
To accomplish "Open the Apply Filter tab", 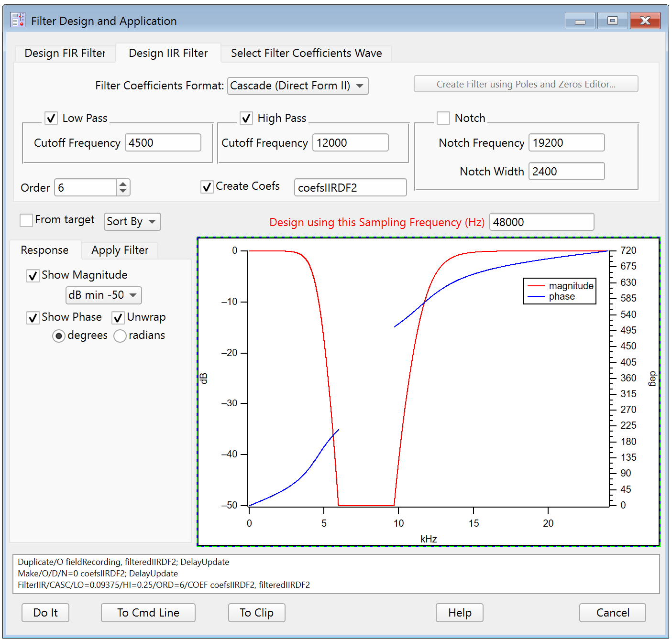I will click(x=120, y=250).
